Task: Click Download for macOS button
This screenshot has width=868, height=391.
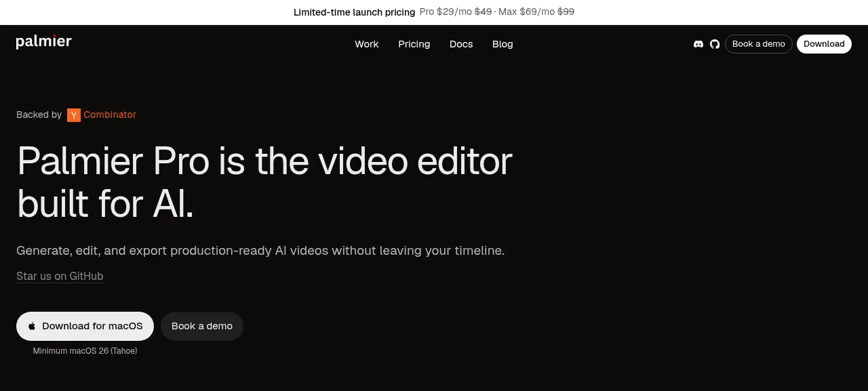Action: pos(85,326)
